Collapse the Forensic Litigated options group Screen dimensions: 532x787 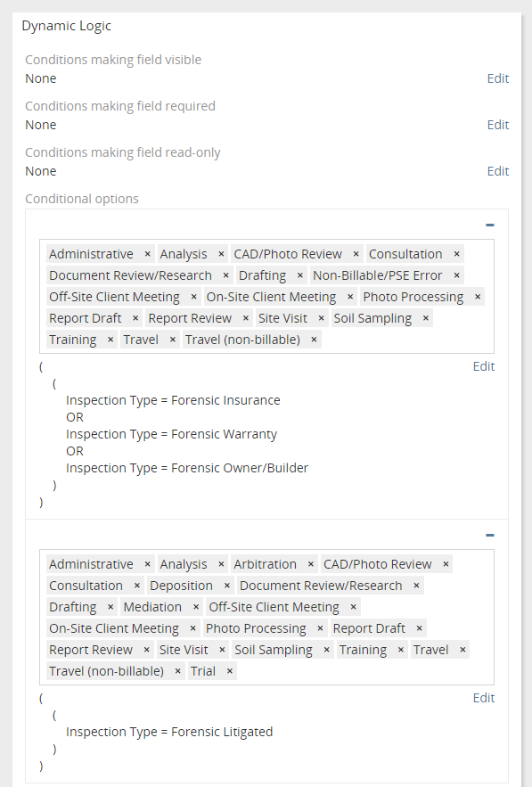coord(490,535)
